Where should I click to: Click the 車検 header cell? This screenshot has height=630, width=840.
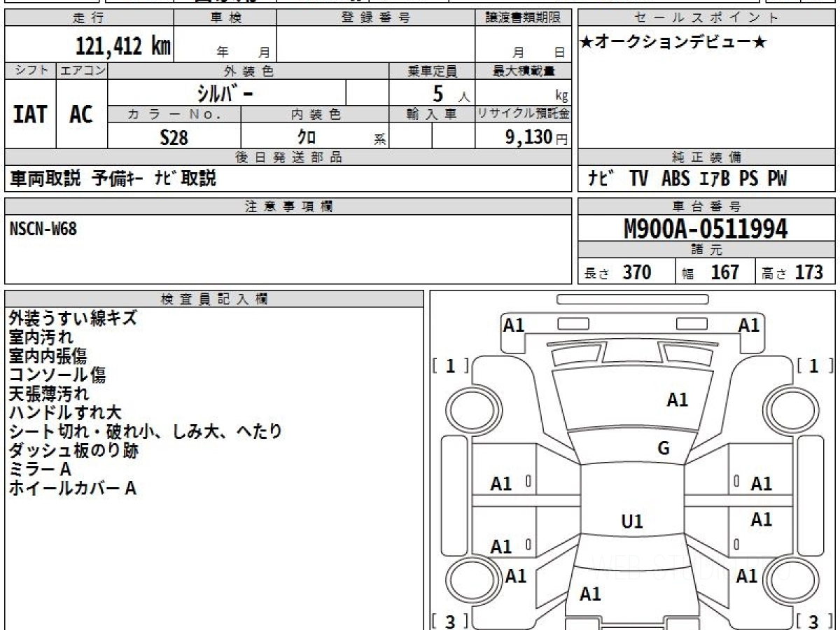(x=225, y=18)
